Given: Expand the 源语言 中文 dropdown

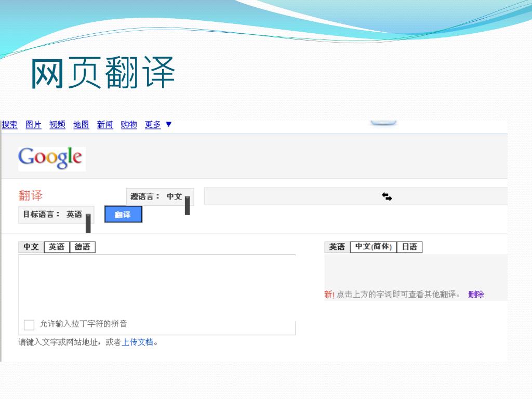Looking at the screenshot, I should 160,197.
